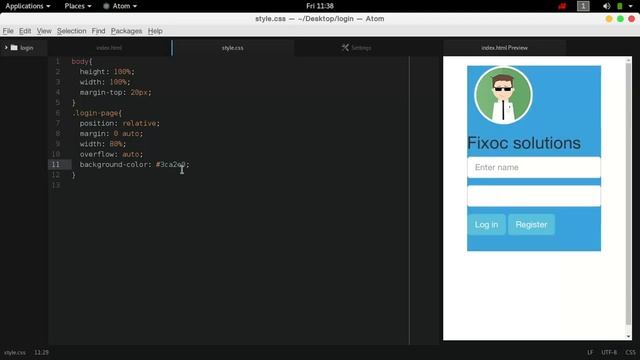
Task: Open the Places dropdown menu
Action: (x=78, y=6)
